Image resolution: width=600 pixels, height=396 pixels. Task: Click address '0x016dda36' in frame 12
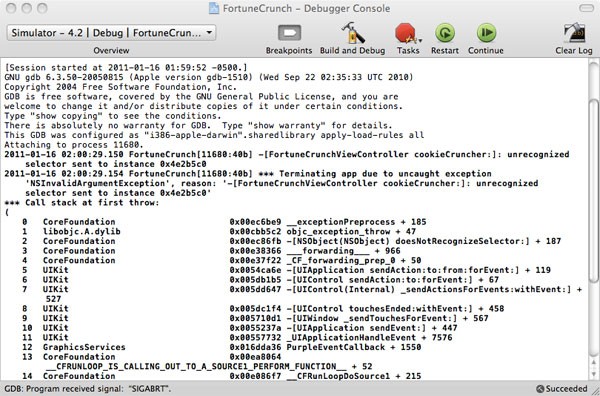click(x=255, y=347)
